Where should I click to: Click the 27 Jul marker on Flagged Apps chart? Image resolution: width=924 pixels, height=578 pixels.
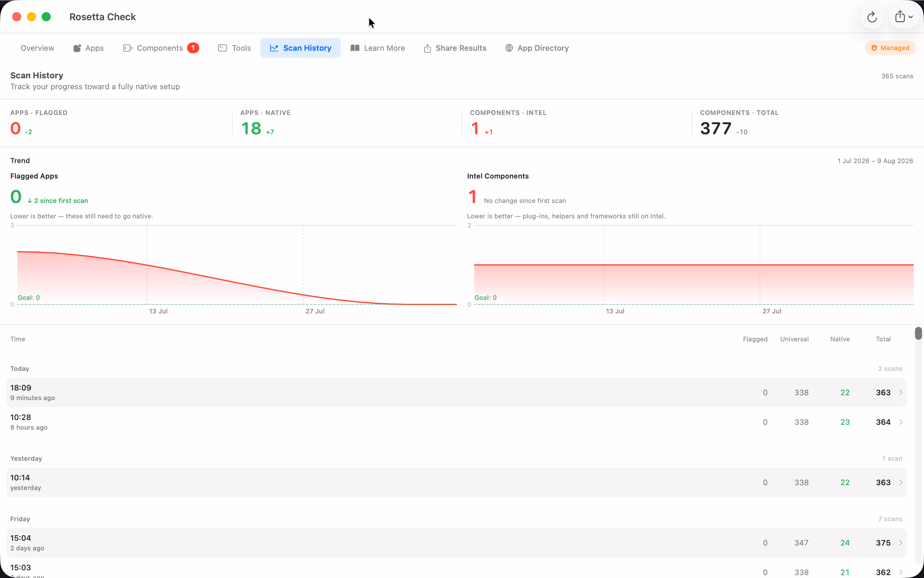coord(315,311)
